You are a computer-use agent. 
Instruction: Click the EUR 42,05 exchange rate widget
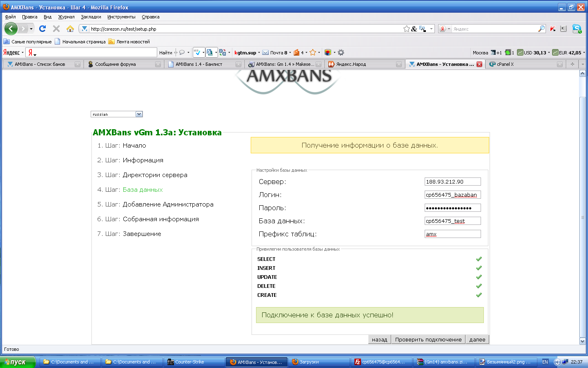[567, 52]
